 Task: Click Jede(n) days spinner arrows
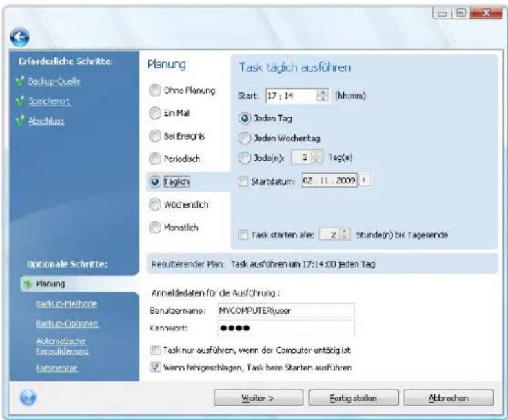click(316, 157)
